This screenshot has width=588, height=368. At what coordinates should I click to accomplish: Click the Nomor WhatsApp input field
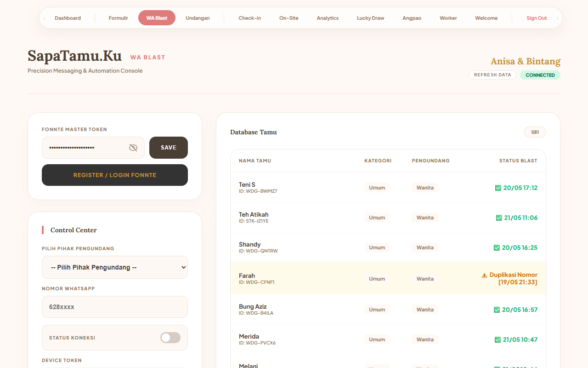[x=115, y=307]
